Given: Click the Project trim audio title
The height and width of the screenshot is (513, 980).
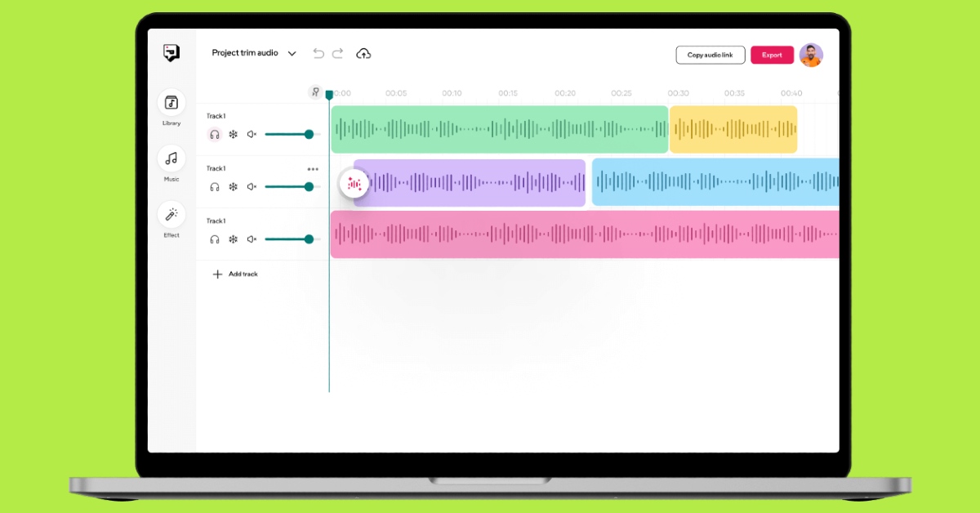Looking at the screenshot, I should pos(245,53).
